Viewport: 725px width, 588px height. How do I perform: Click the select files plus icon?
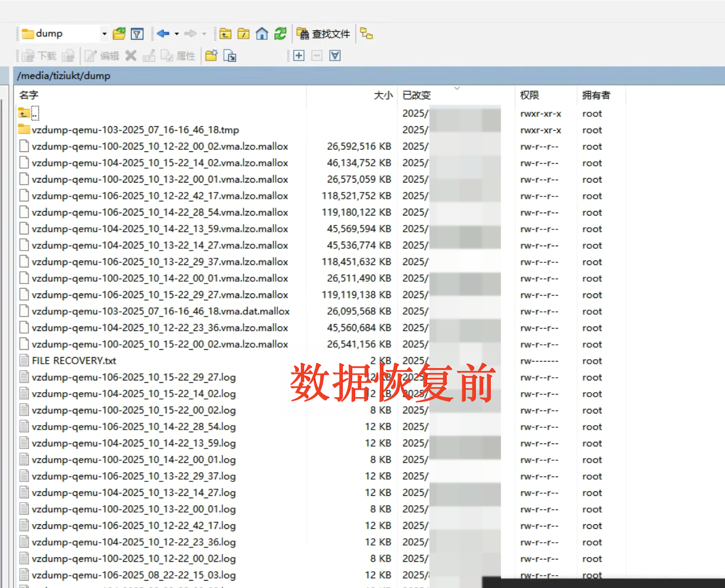click(x=299, y=56)
